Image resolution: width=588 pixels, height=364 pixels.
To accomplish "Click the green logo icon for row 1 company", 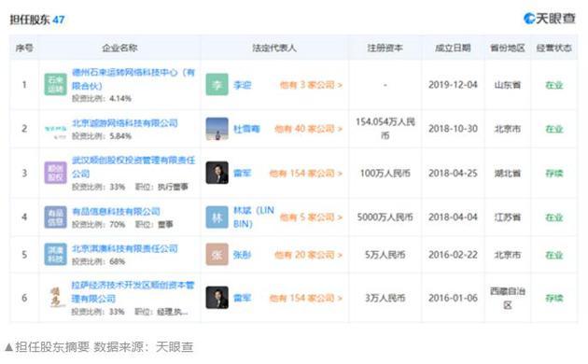I will [55, 84].
